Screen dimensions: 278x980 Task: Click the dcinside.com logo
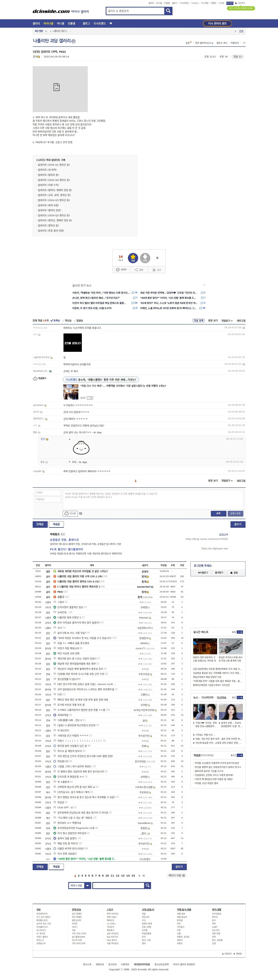click(x=51, y=11)
